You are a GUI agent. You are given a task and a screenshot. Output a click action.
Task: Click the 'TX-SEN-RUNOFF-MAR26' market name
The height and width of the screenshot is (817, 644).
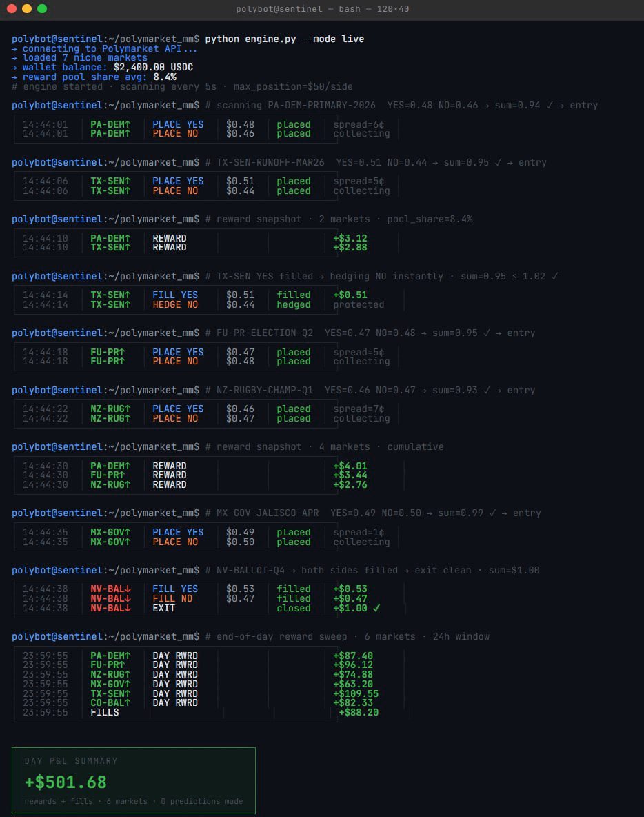270,163
